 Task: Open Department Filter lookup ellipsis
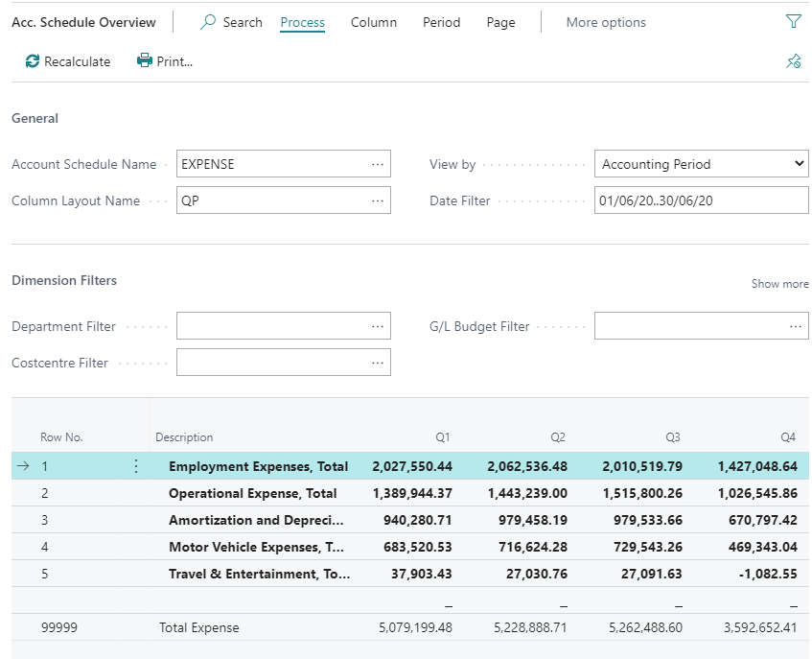click(378, 326)
